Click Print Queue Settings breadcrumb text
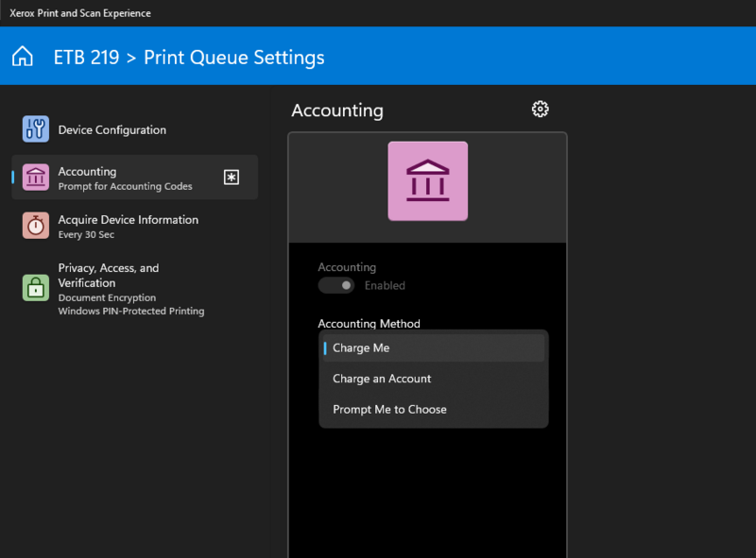The height and width of the screenshot is (558, 756). pyautogui.click(x=233, y=58)
